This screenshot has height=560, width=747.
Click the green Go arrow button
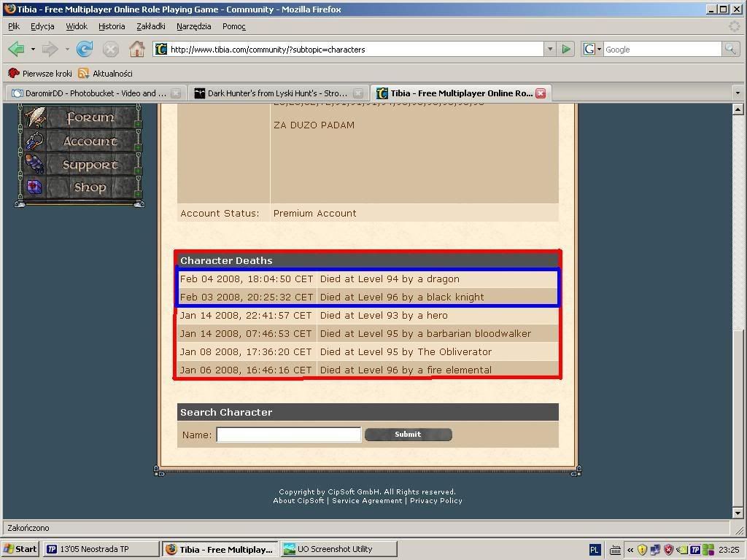(566, 49)
